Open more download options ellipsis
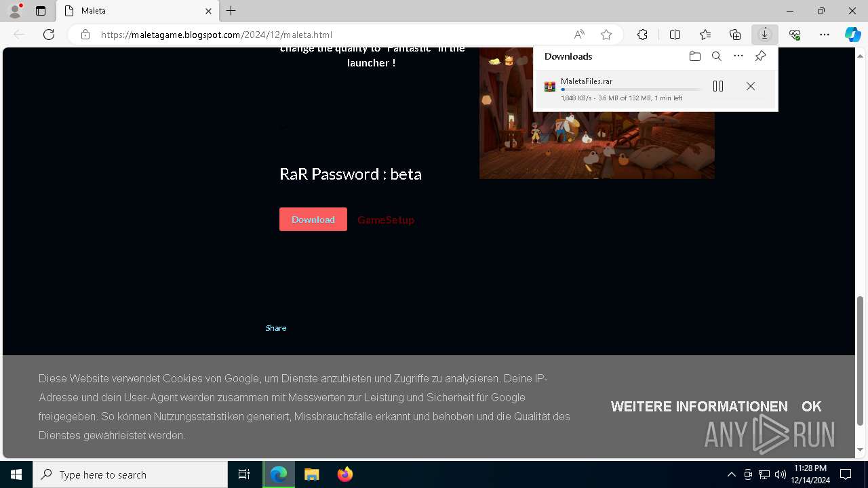Screen dimensions: 868x488 click(x=738, y=56)
